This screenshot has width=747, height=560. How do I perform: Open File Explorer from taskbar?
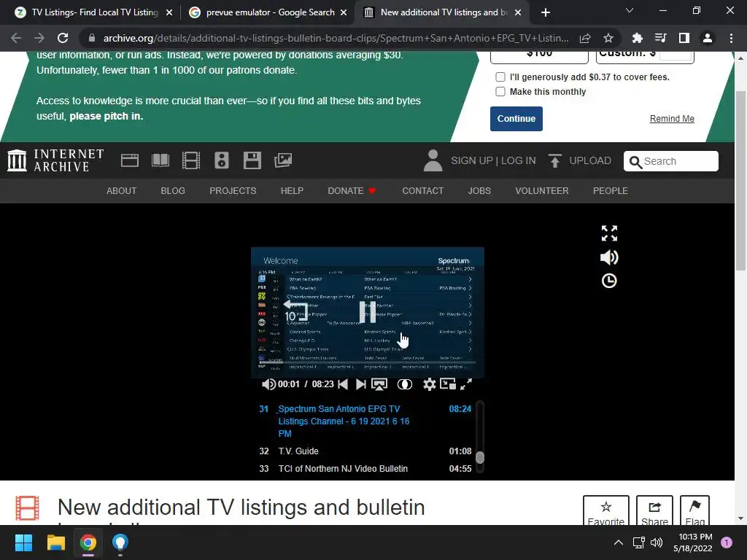(55, 542)
